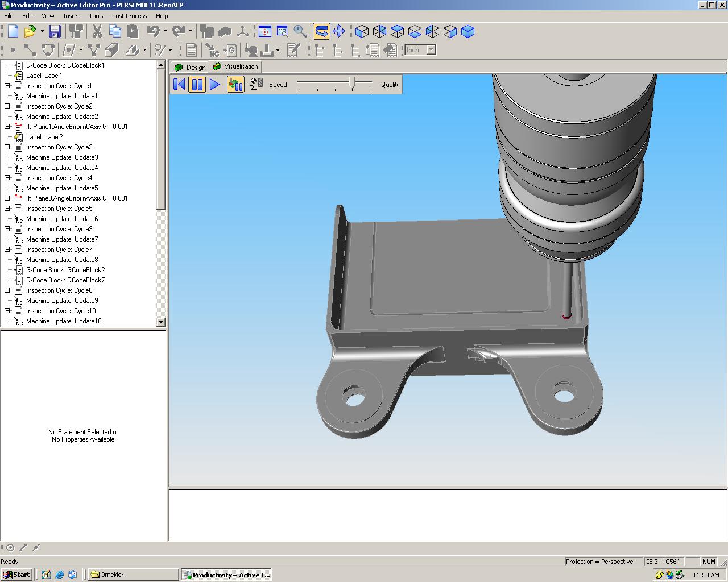Screen dimensions: 728x582
Task: Expand Inspection Cycle: Cycle10 tree node
Action: pyautogui.click(x=7, y=311)
